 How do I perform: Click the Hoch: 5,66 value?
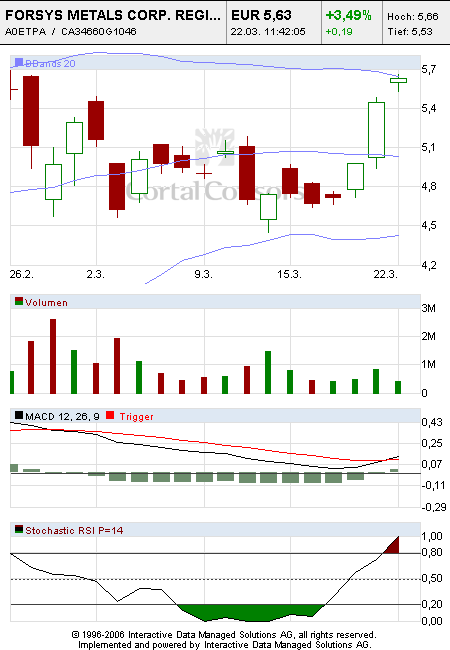(x=413, y=17)
